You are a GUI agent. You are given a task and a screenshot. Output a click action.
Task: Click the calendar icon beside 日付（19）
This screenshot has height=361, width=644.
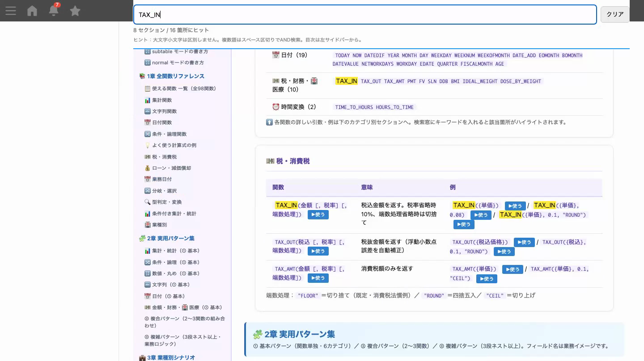[x=275, y=55]
